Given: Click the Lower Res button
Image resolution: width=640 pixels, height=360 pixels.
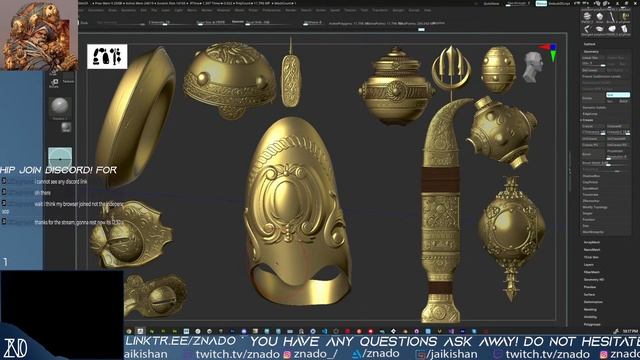Looking at the screenshot, I should coord(593,58).
